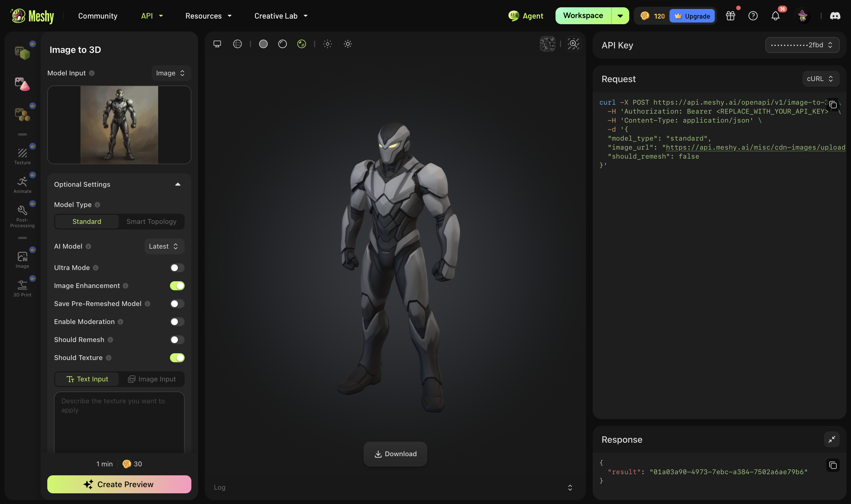Click the monitor display icon in viewer toolbar
The height and width of the screenshot is (504, 851).
tap(217, 44)
